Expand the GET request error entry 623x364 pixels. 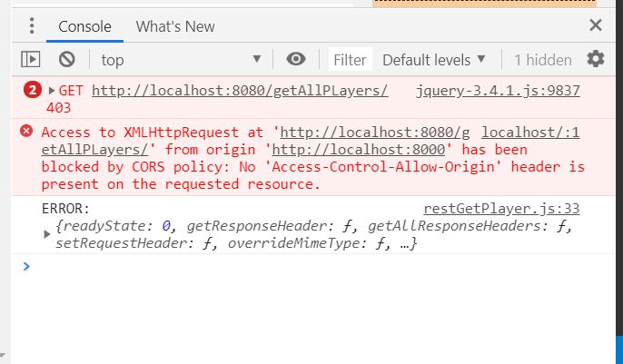[x=51, y=91]
